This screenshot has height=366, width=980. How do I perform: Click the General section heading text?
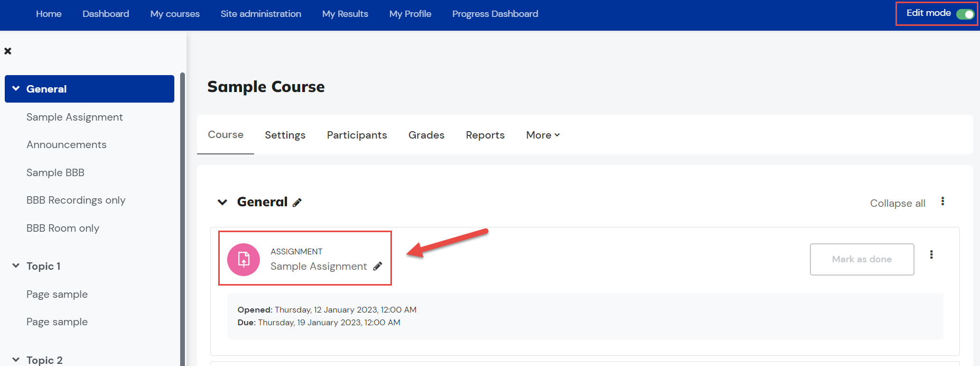tap(263, 202)
